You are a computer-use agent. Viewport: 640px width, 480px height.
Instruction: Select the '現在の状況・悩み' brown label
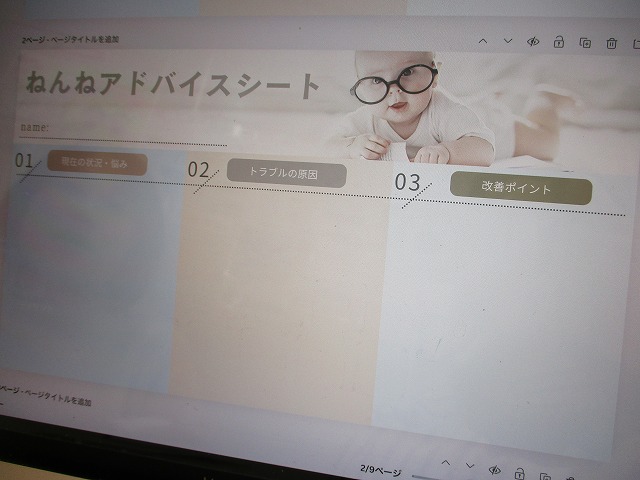tap(97, 163)
